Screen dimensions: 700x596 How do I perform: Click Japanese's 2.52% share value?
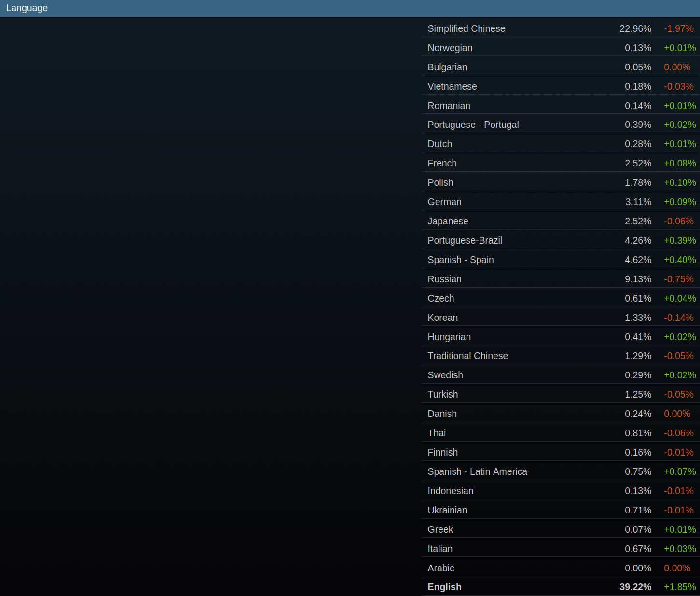pyautogui.click(x=638, y=221)
